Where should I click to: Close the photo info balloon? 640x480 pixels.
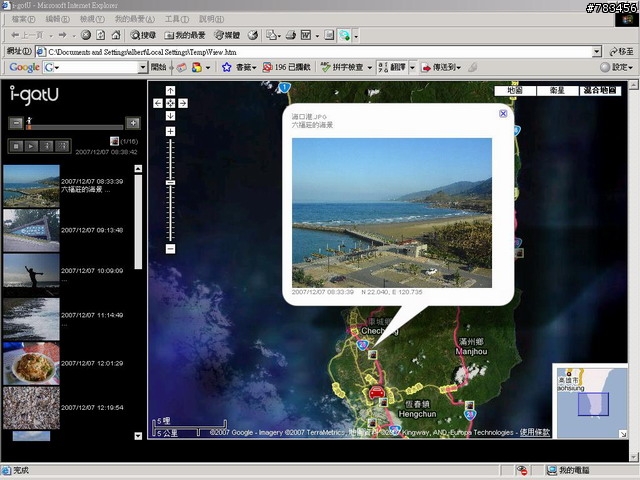pyautogui.click(x=503, y=113)
